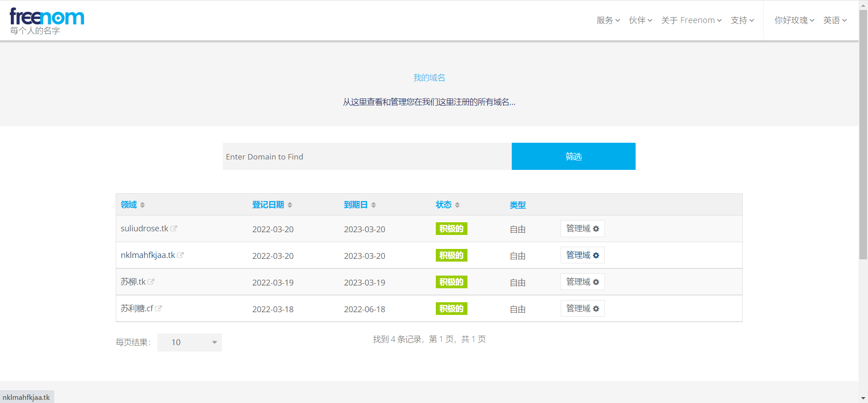The image size is (868, 403).
Task: Open 服务 dropdown menu
Action: point(608,20)
